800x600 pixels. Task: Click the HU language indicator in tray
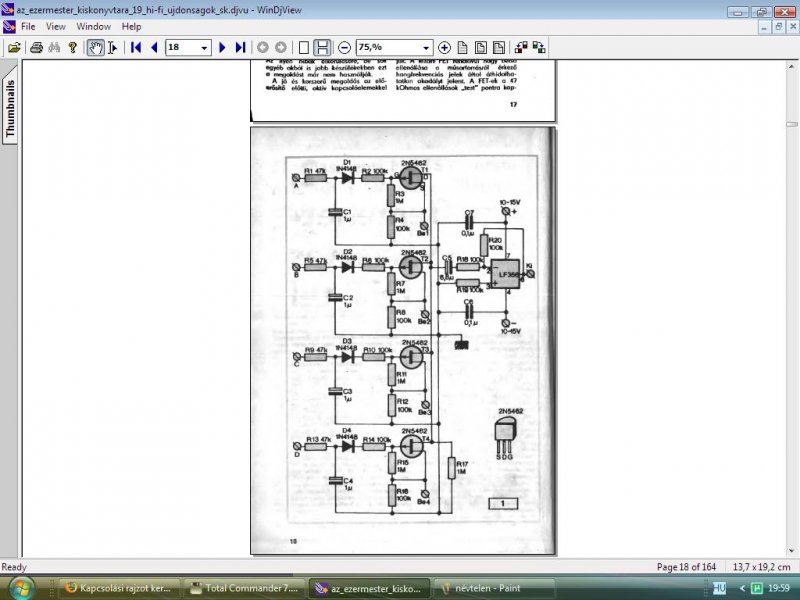click(x=719, y=588)
